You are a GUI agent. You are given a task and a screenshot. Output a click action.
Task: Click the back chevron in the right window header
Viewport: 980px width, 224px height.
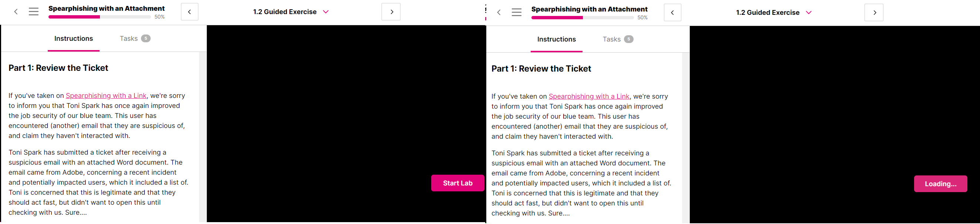(499, 13)
